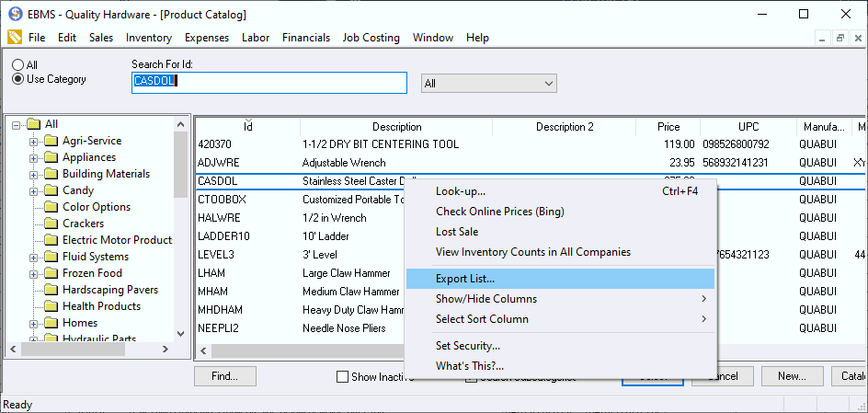Screen dimensions: 868x413
Task: Select the 420370 product row
Action: [531, 144]
